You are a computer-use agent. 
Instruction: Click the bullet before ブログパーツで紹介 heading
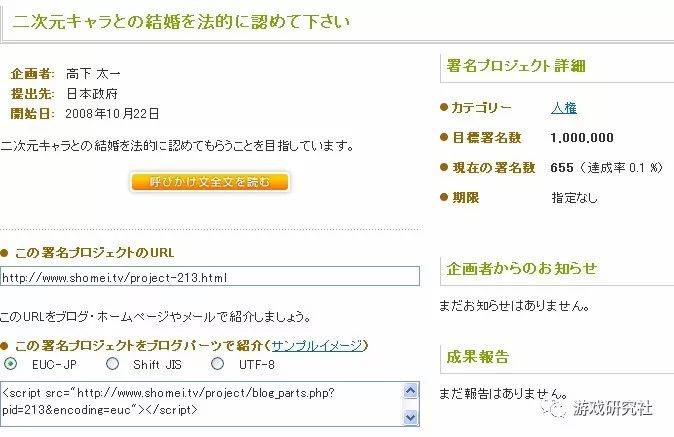tap(4, 346)
